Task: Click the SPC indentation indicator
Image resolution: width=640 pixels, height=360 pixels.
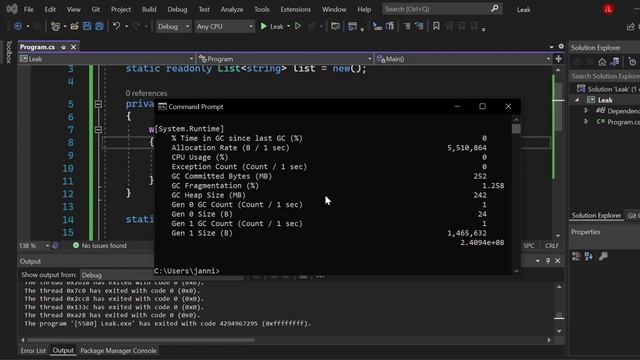Action: pyautogui.click(x=529, y=246)
